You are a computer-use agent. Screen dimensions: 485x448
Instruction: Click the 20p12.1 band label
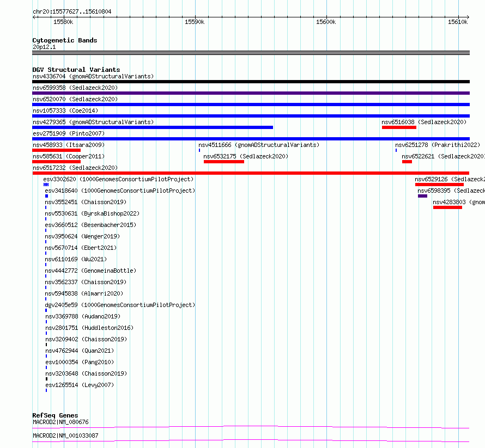point(44,47)
